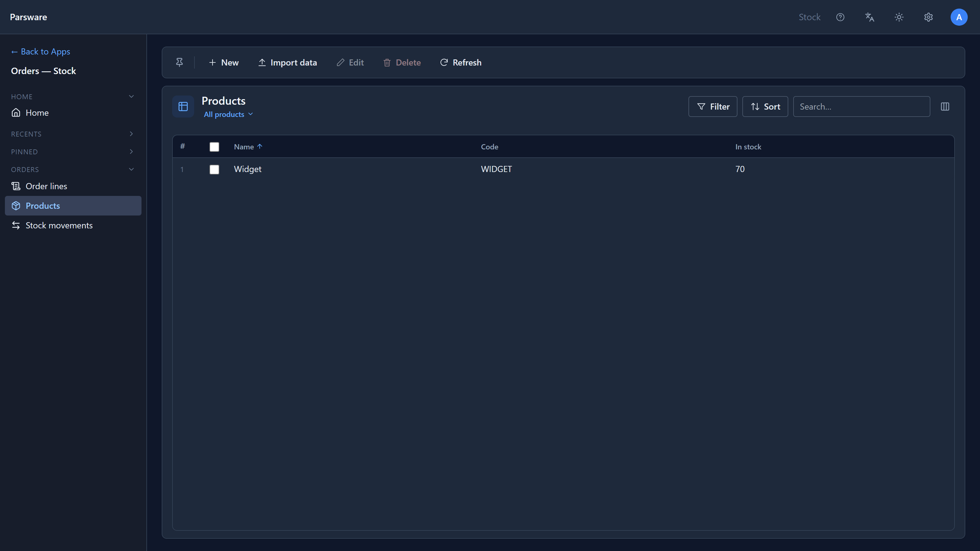Open the language translation icon
Image resolution: width=980 pixels, height=551 pixels.
point(869,17)
